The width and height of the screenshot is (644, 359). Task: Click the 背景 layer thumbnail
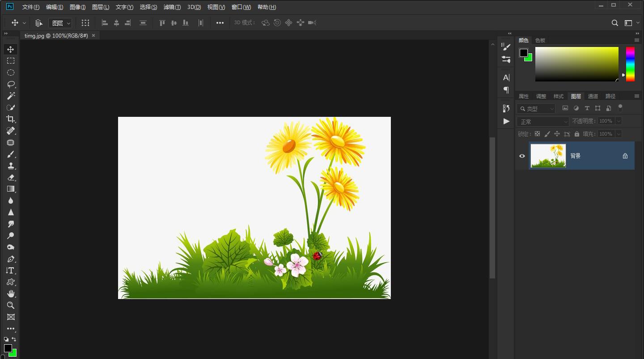tap(548, 156)
